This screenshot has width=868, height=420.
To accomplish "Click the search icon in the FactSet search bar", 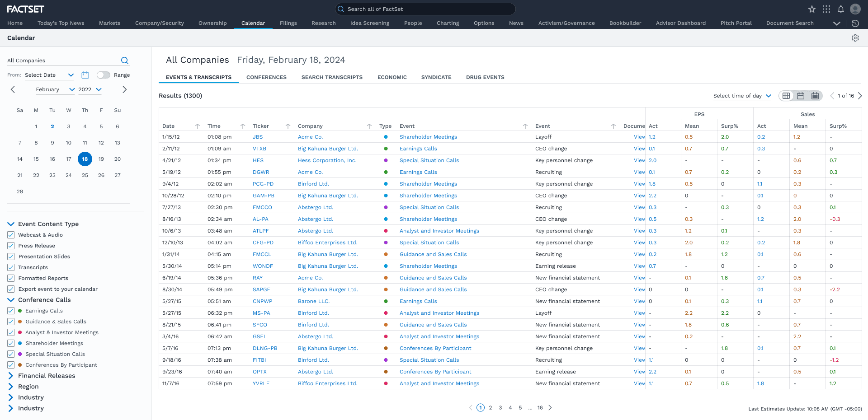I will [x=341, y=9].
